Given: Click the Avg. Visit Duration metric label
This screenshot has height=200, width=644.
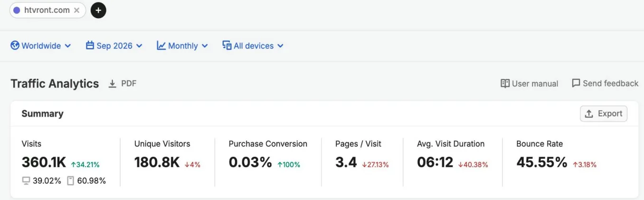Looking at the screenshot, I should (451, 144).
